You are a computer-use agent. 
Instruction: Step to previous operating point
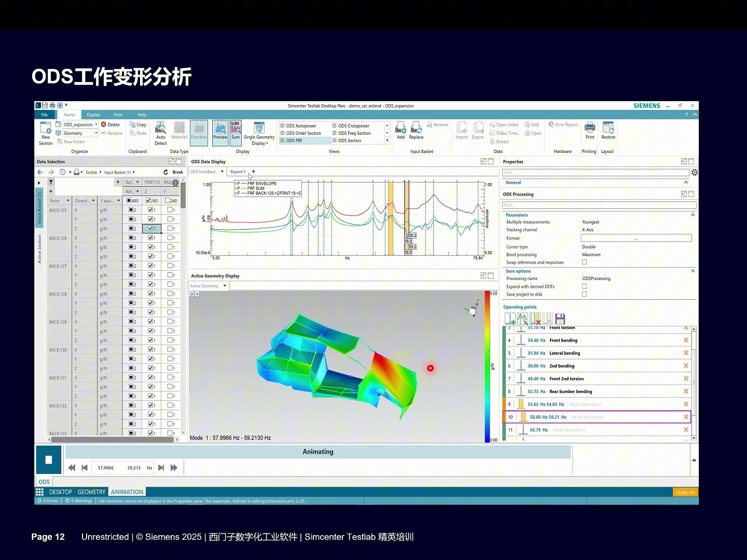coord(85,468)
